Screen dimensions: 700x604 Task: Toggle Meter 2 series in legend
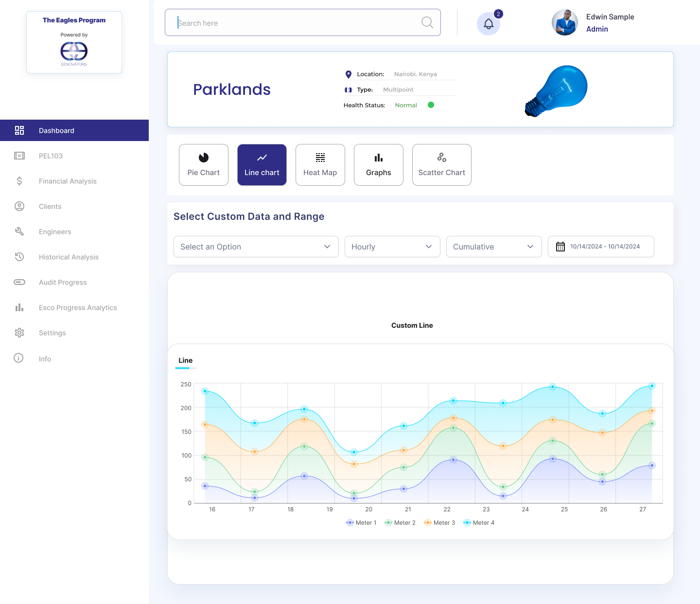[x=400, y=523]
